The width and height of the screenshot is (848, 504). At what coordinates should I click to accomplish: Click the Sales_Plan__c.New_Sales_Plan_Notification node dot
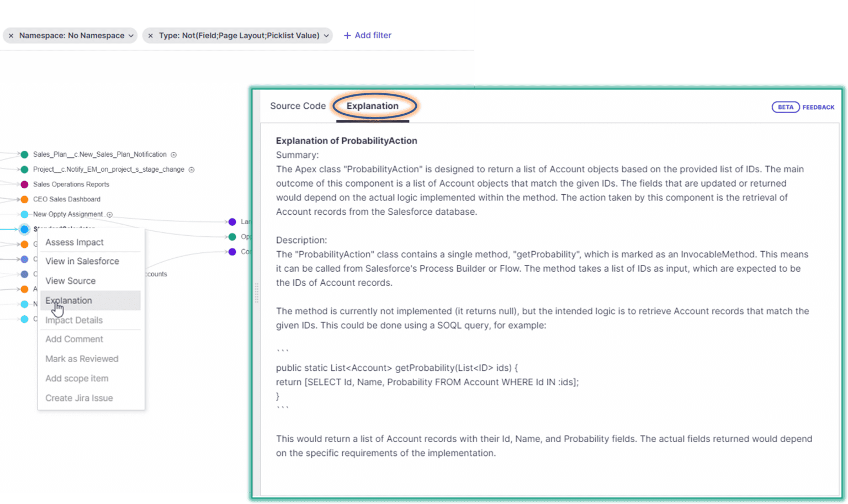[x=24, y=155]
